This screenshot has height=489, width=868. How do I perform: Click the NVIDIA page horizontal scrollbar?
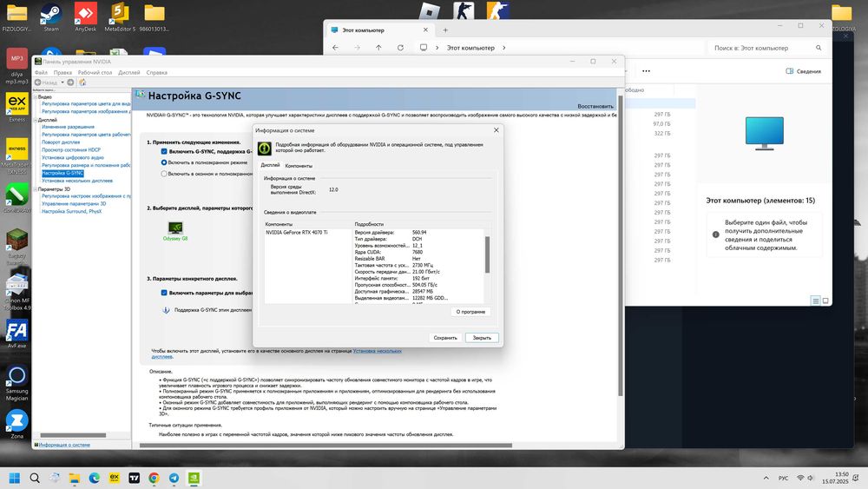click(x=325, y=446)
